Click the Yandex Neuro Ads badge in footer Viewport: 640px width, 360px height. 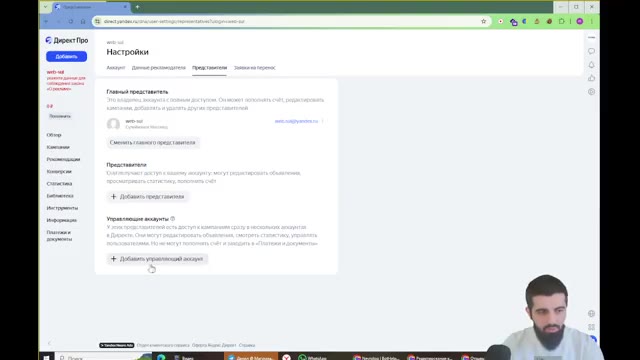117,345
